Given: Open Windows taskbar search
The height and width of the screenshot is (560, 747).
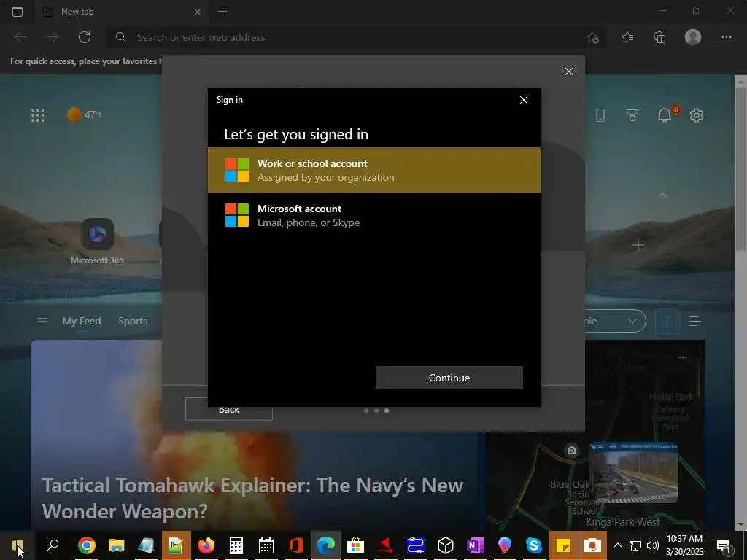Looking at the screenshot, I should (x=53, y=545).
